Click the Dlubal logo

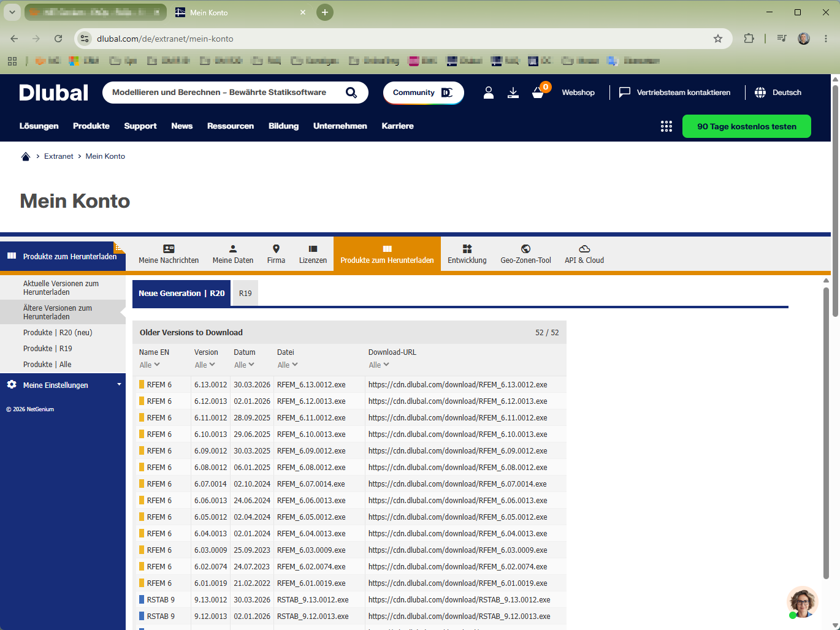54,93
